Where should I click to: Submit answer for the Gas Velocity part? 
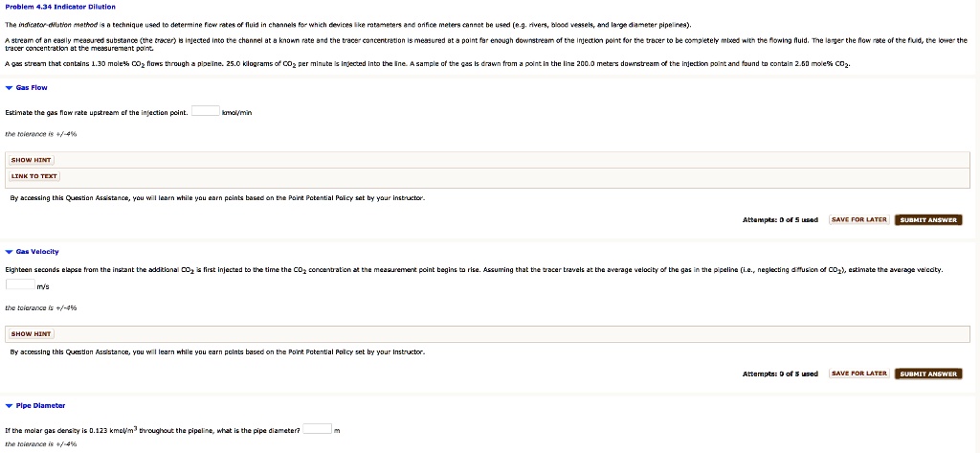928,374
